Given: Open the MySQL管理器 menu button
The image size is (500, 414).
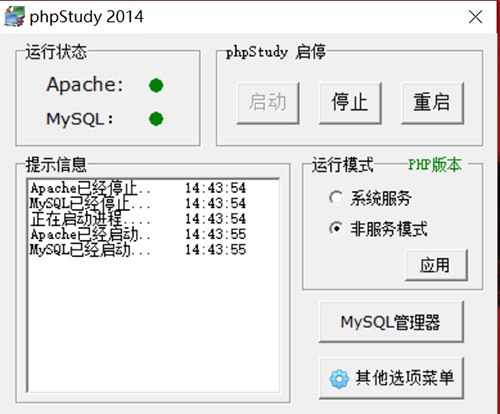Looking at the screenshot, I should [x=391, y=322].
